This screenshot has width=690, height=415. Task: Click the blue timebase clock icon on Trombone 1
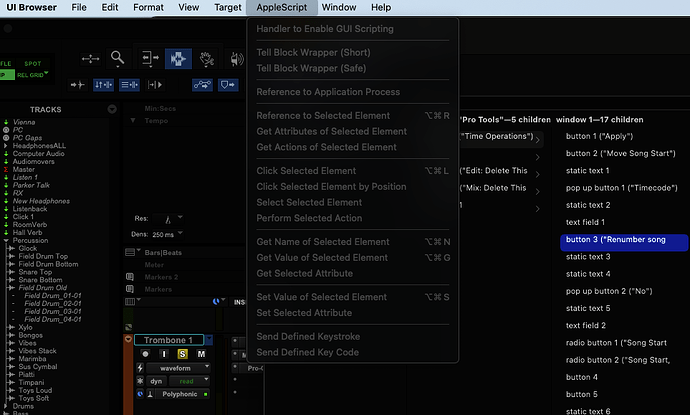click(140, 394)
